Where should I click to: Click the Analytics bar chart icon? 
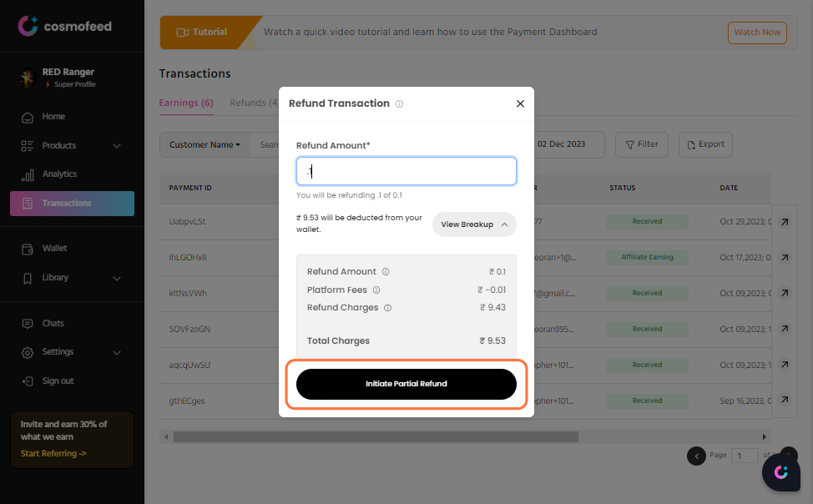pyautogui.click(x=28, y=174)
